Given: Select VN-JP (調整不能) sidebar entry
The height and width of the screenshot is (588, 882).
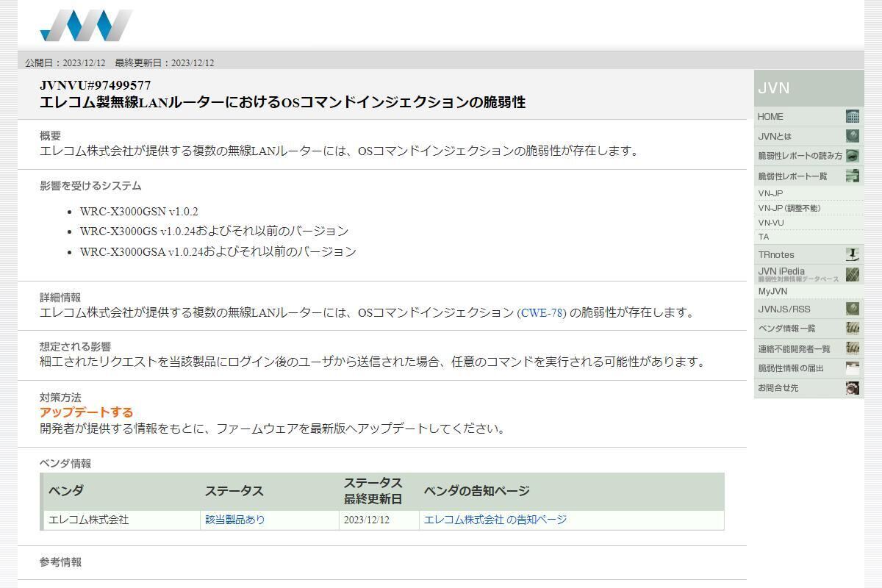Looking at the screenshot, I should coord(808,208).
